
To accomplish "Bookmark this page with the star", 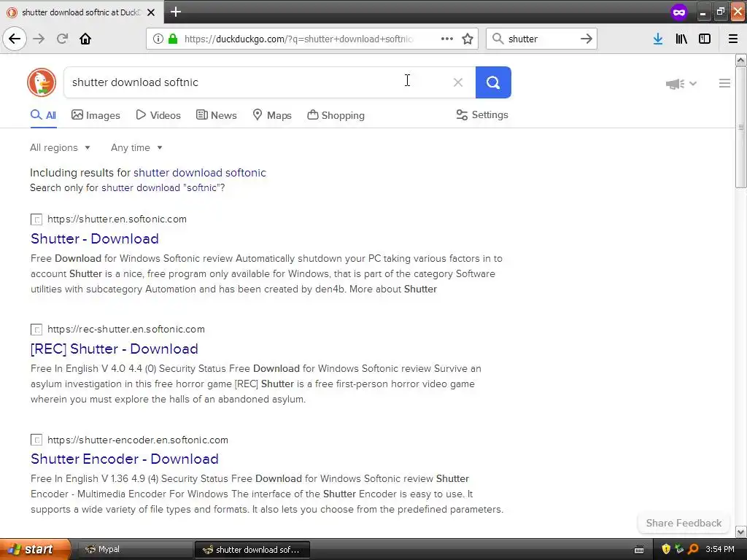I will (468, 39).
